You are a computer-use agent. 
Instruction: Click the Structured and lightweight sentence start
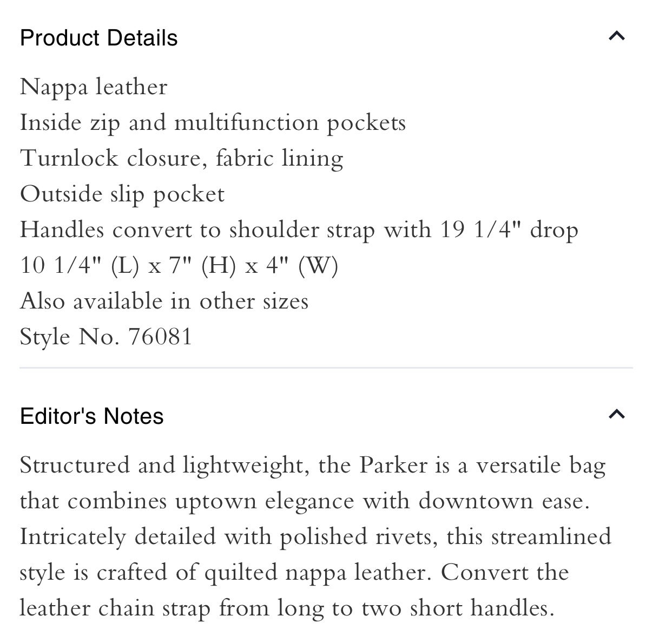pos(161,465)
